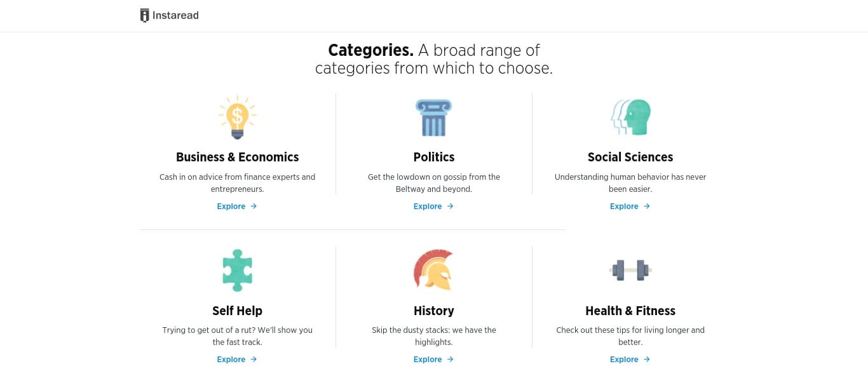Image resolution: width=868 pixels, height=392 pixels.
Task: Click the Spartan helmet History icon
Action: 434,271
